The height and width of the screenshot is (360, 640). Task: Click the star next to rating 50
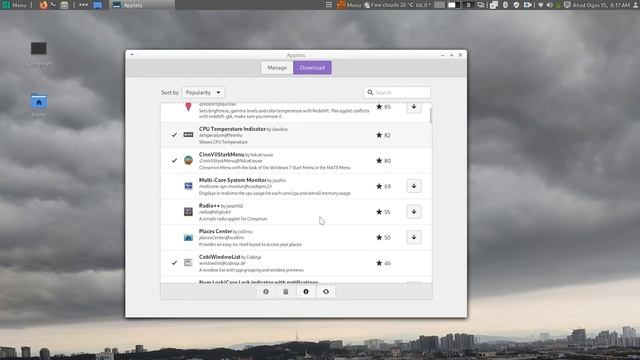tap(379, 237)
